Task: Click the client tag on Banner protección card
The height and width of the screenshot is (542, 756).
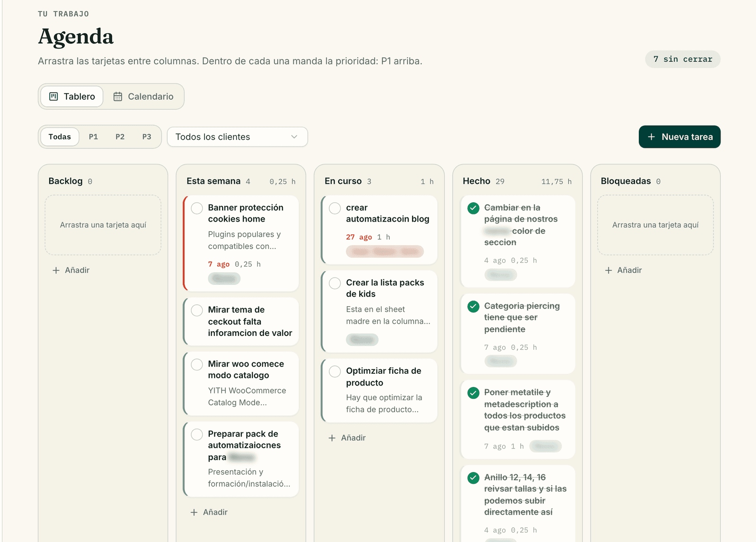Action: (x=224, y=279)
